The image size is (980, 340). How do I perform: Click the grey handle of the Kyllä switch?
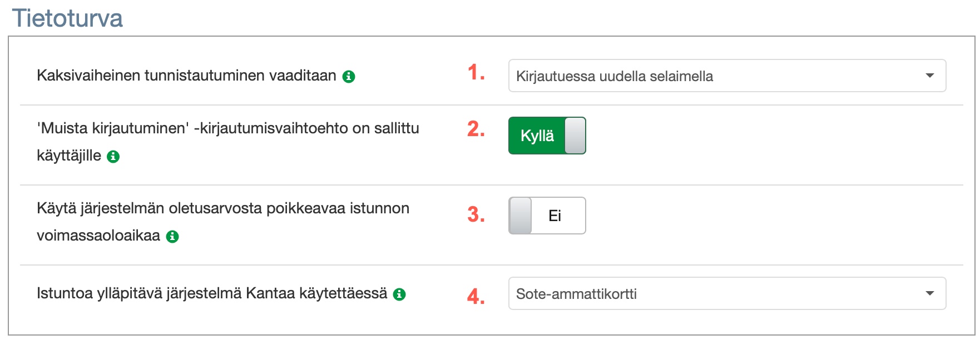pos(575,136)
